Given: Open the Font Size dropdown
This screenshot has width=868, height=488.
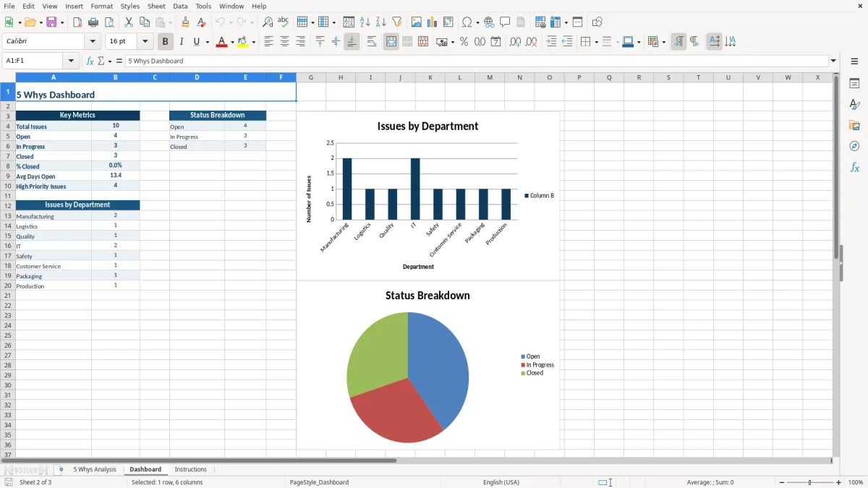Looking at the screenshot, I should click(x=145, y=42).
